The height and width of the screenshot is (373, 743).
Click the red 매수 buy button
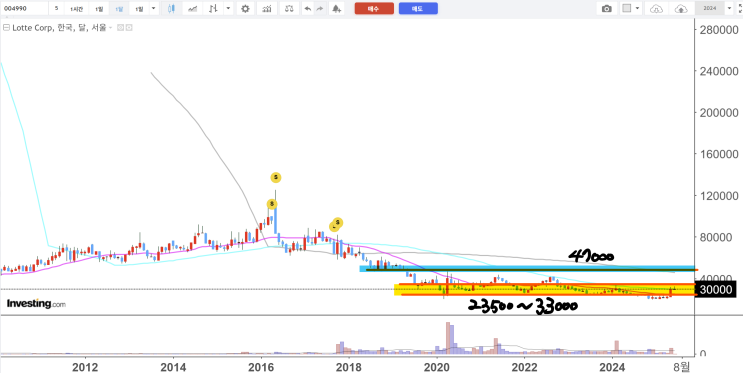point(374,9)
